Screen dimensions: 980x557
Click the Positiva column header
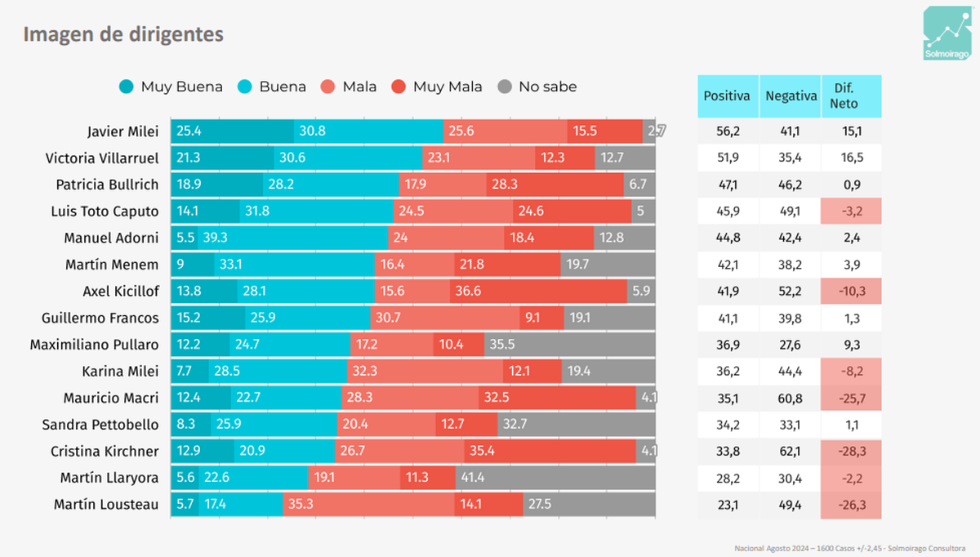pos(727,96)
